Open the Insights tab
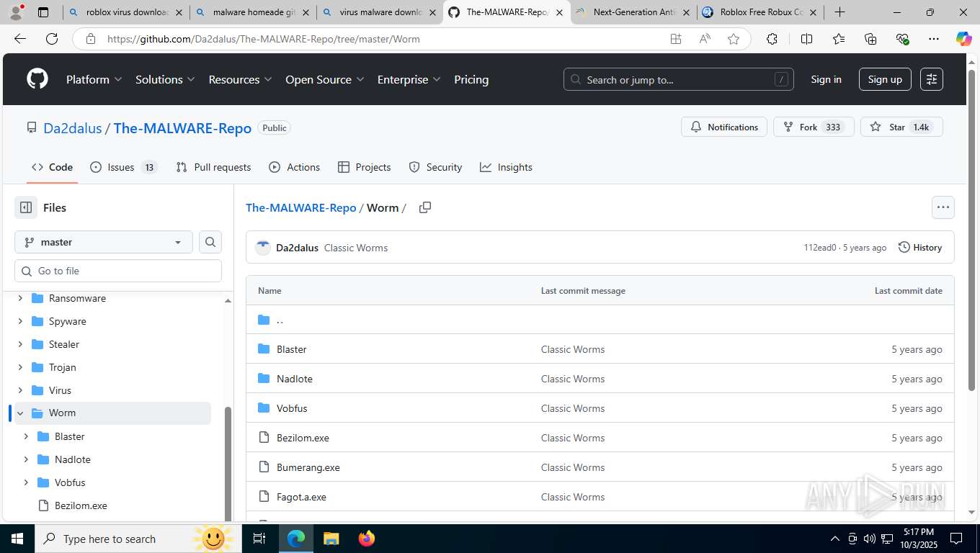Screen dimensions: 980x553 pos(506,167)
